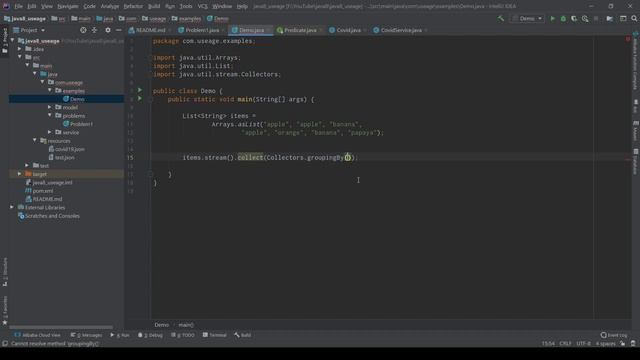Open the Debug tool window button

150,335
